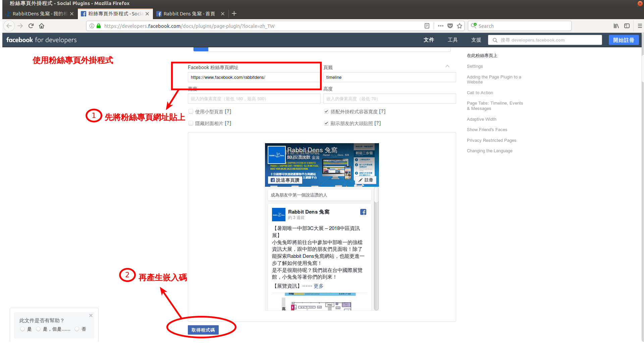Focus the Firefox Search box

click(x=520, y=26)
